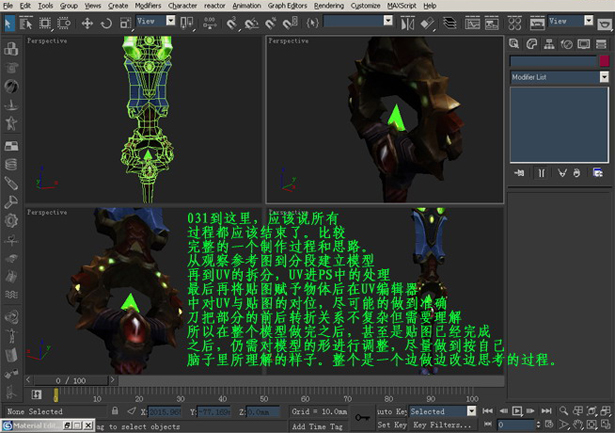Click Configure Modifier Sets icon

click(596, 173)
